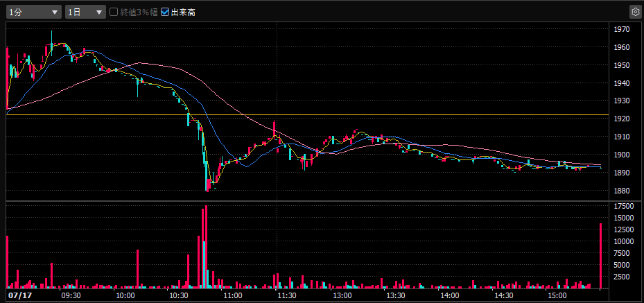Click the 14:30 time axis label
The image size is (644, 303).
[x=504, y=295]
